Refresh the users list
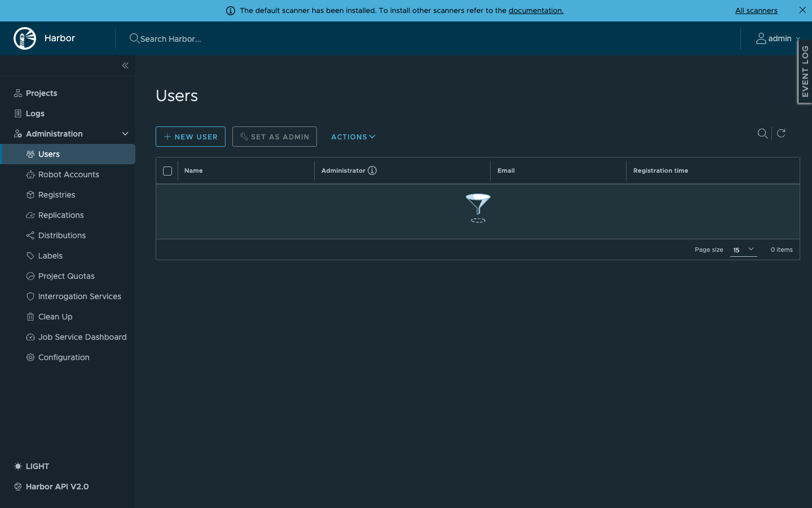The image size is (812, 508). pos(781,133)
